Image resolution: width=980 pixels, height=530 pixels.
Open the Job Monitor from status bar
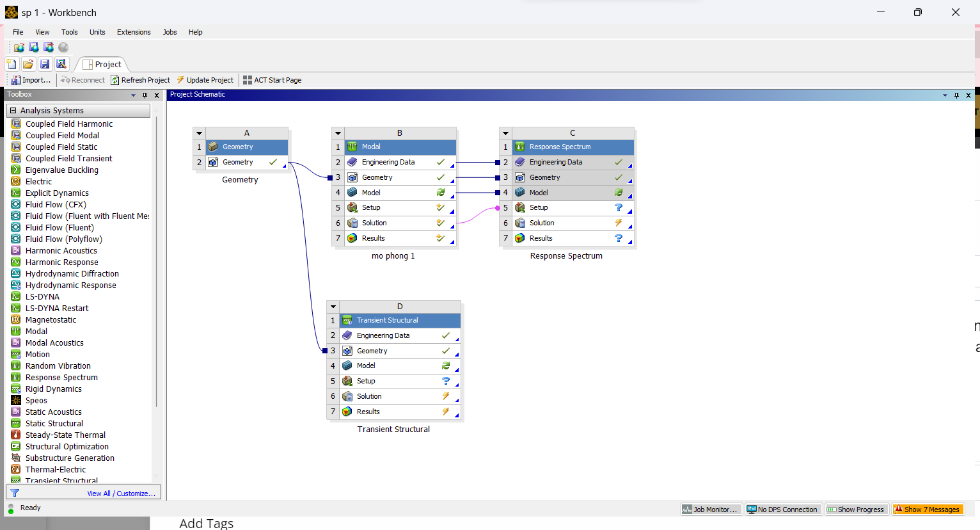pos(711,510)
